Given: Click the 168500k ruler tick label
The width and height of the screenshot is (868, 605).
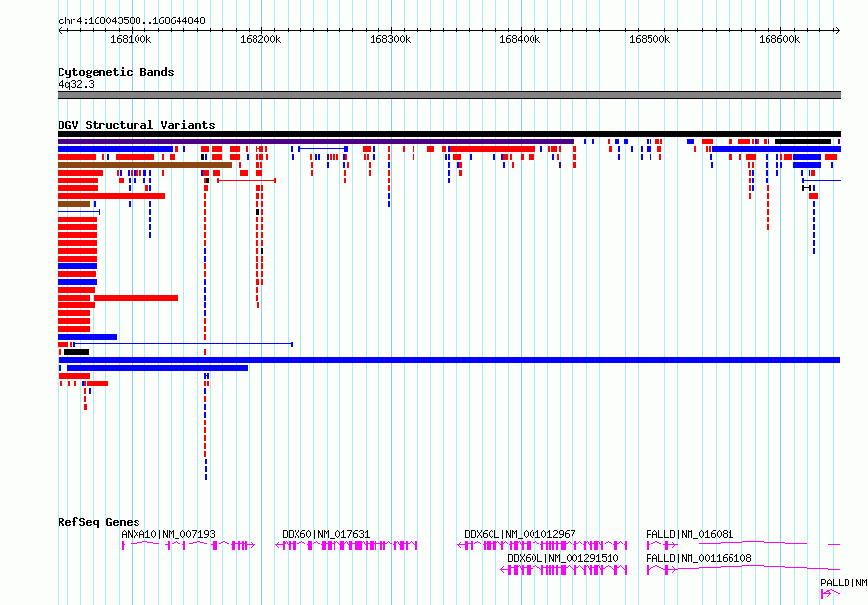Looking at the screenshot, I should (x=650, y=39).
